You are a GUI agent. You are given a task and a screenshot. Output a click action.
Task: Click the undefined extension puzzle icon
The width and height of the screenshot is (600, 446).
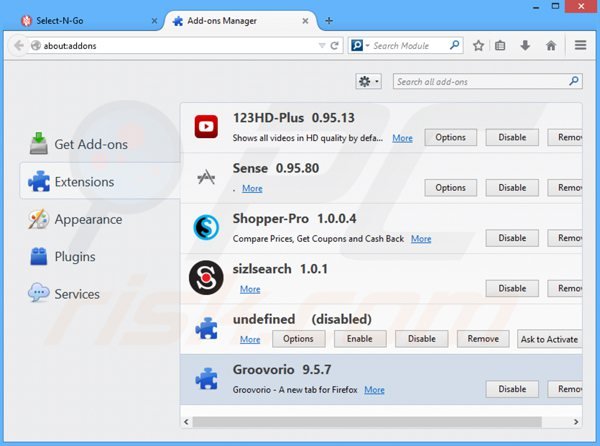click(207, 328)
